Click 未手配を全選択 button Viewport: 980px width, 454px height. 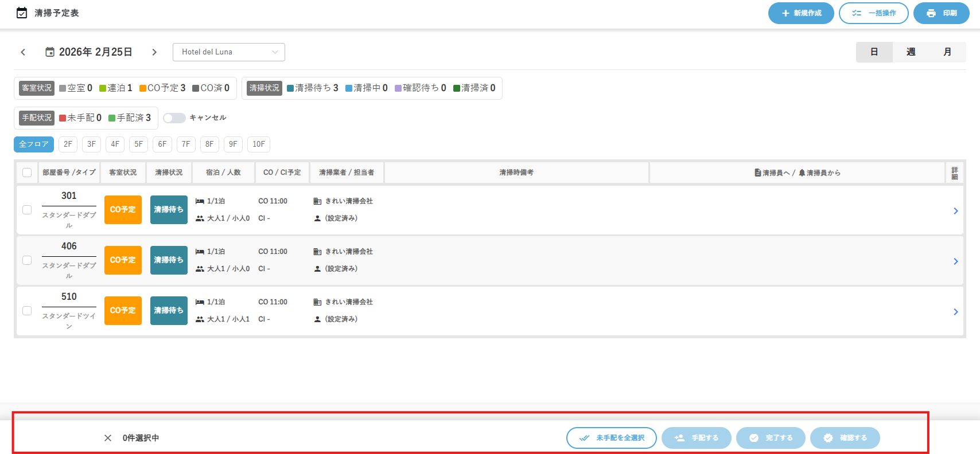coord(611,438)
